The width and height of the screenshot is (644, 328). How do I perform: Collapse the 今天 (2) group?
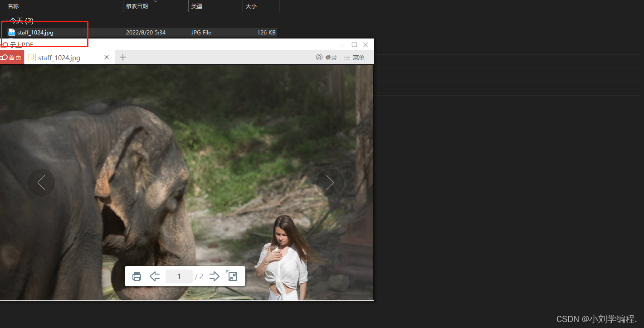click(x=5, y=21)
